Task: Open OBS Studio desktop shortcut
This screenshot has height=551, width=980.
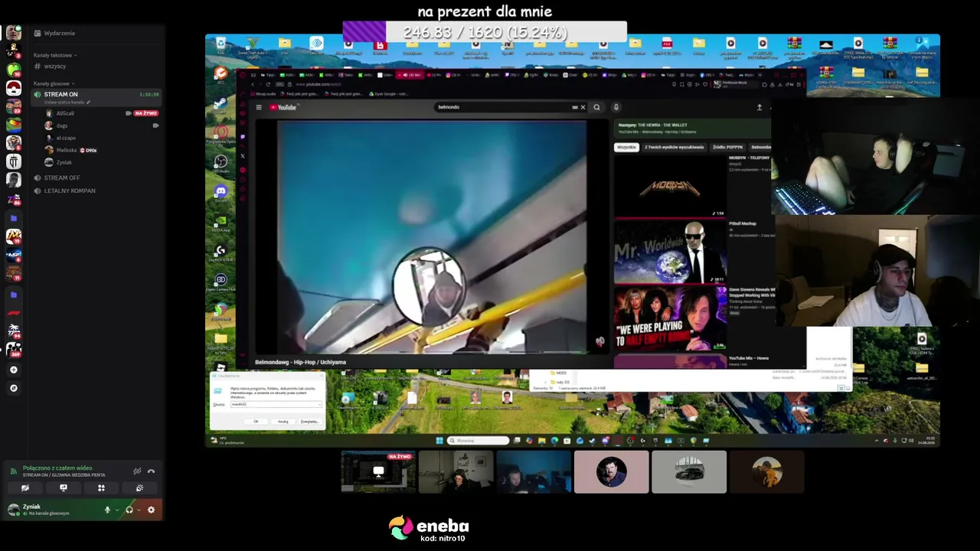Action: pyautogui.click(x=220, y=162)
